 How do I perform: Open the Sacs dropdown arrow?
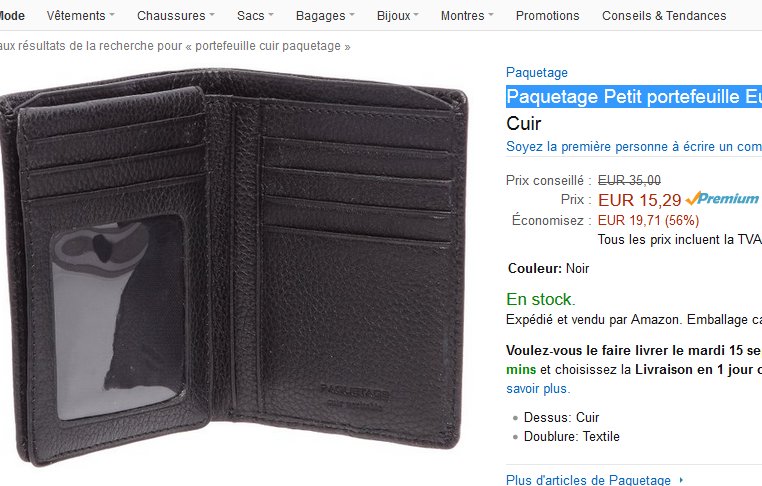click(x=271, y=15)
